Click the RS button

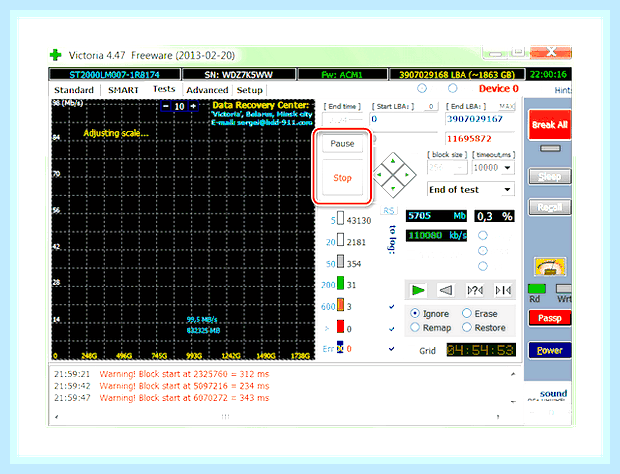coord(389,210)
